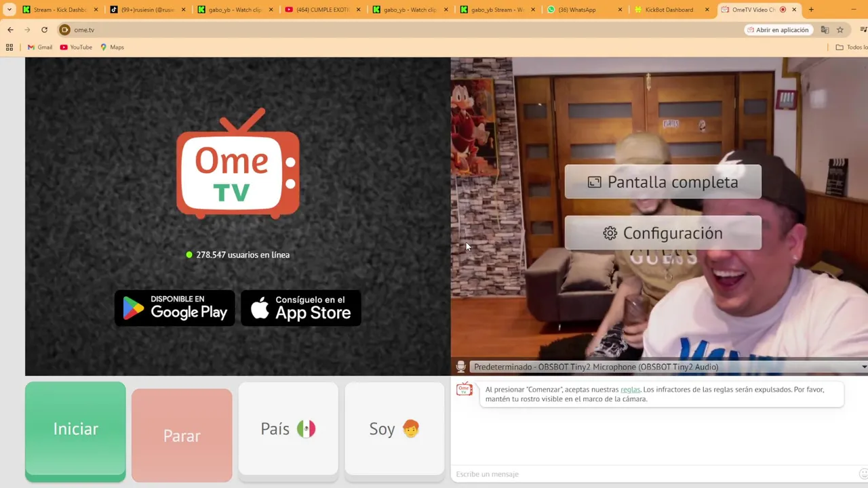Viewport: 868px width, 488px height.
Task: Expand the OBSBOT microphone device dropdown arrow
Action: pyautogui.click(x=864, y=367)
